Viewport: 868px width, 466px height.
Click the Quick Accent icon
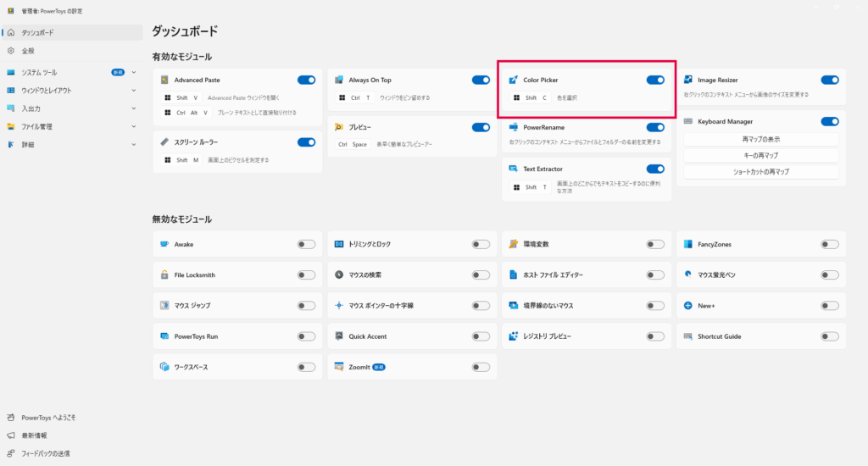click(x=339, y=336)
